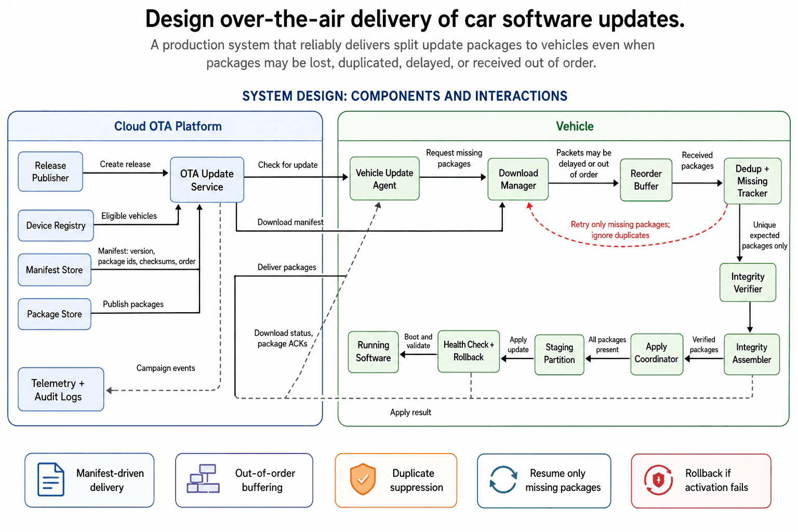798x532 pixels.
Task: Select the Release Publisher box
Action: (50, 171)
